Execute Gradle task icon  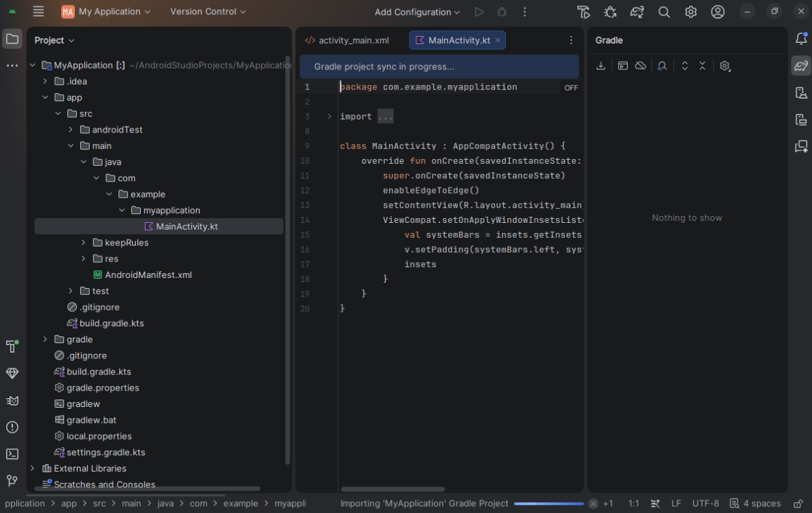tap(623, 66)
